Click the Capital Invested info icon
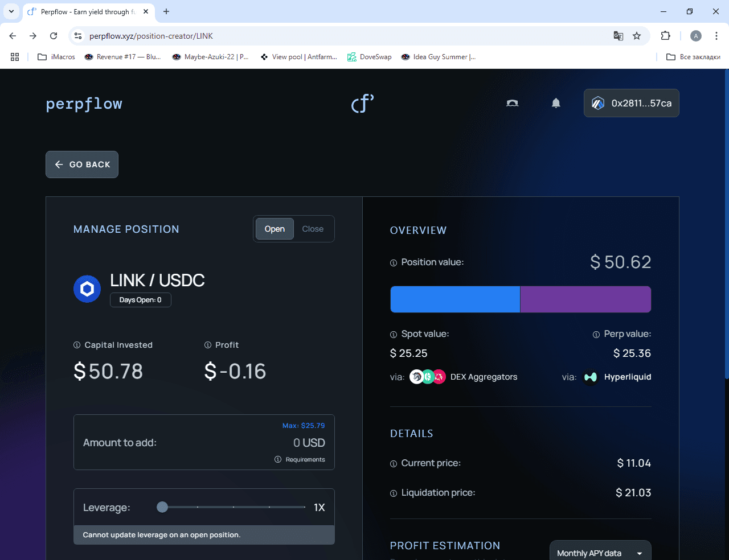This screenshot has height=560, width=729. coord(77,345)
